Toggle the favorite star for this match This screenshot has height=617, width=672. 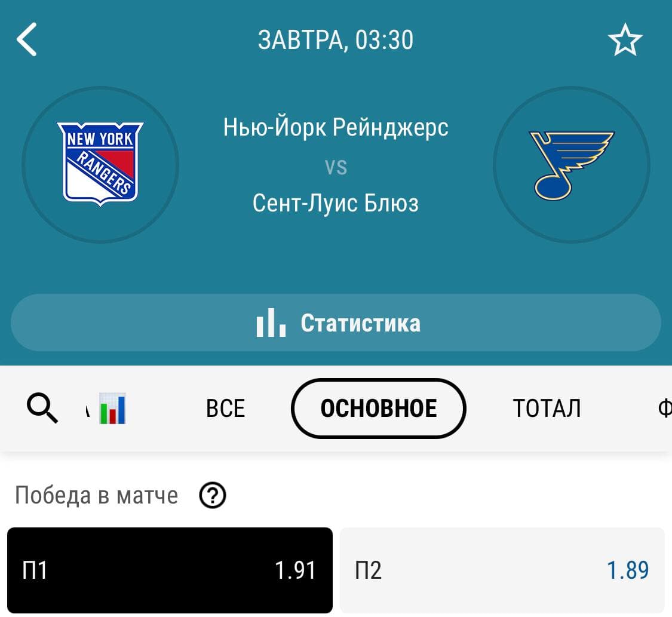click(x=625, y=40)
